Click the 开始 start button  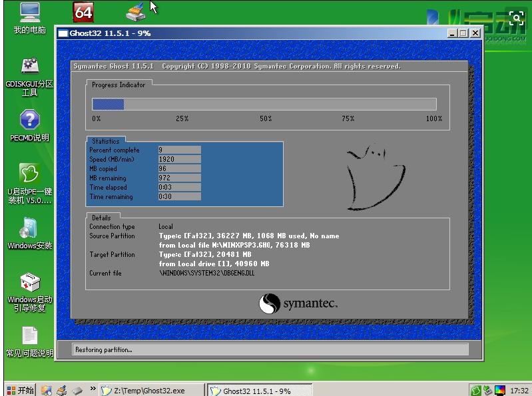pyautogui.click(x=20, y=390)
